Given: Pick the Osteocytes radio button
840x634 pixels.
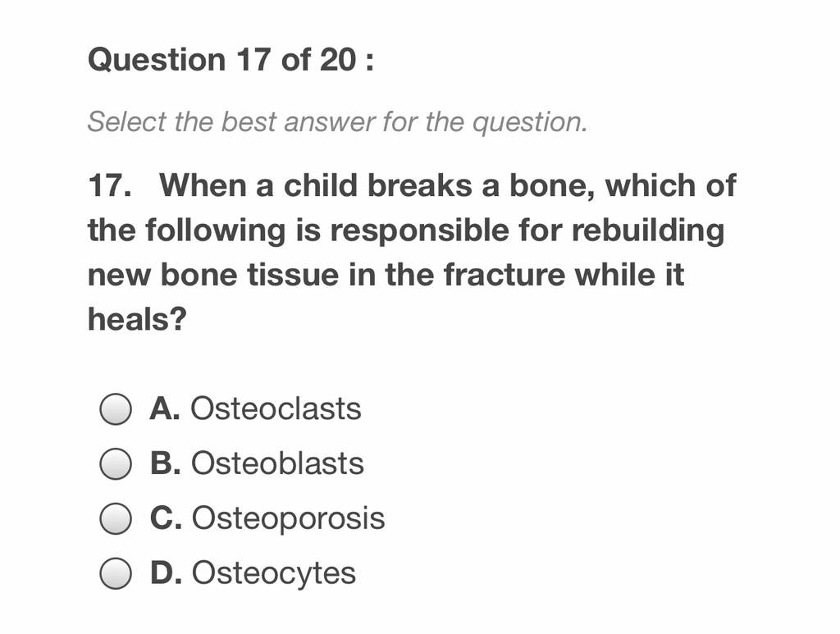Looking at the screenshot, I should tap(115, 573).
